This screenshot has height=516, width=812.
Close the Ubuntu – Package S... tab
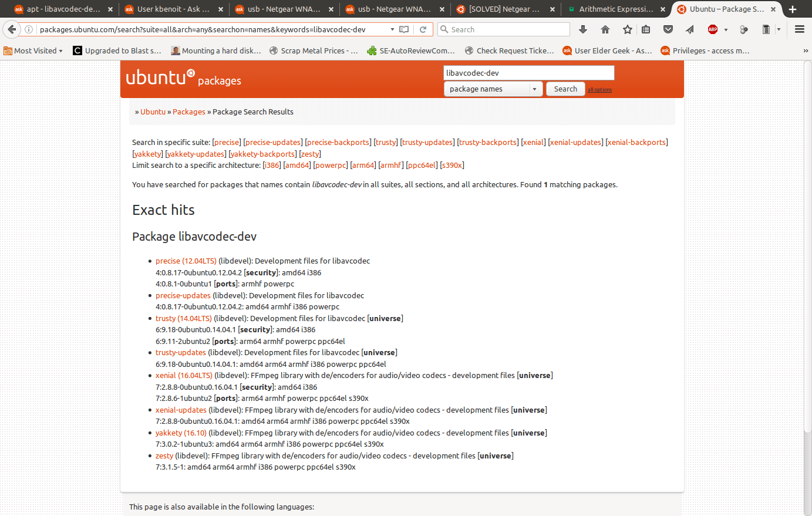773,9
